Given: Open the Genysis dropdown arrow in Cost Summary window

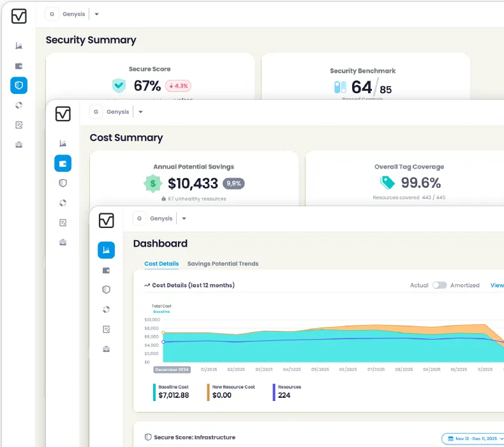Looking at the screenshot, I should (x=140, y=112).
